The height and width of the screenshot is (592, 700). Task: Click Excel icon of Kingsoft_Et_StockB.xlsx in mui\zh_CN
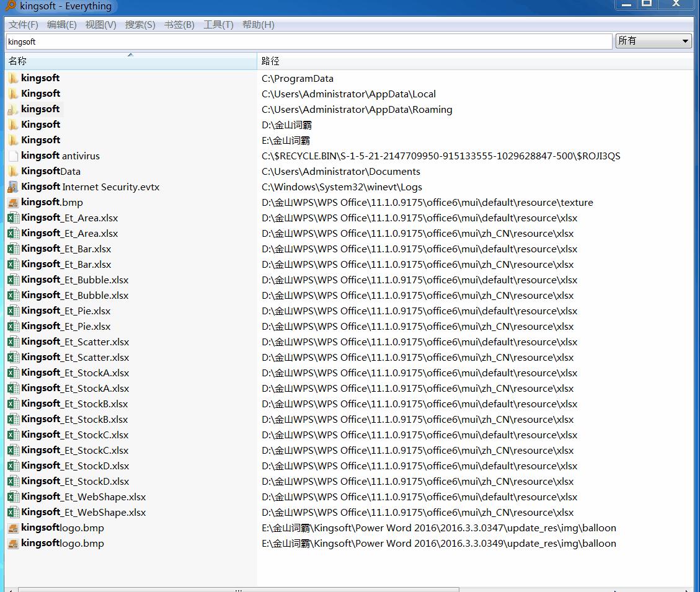point(14,419)
